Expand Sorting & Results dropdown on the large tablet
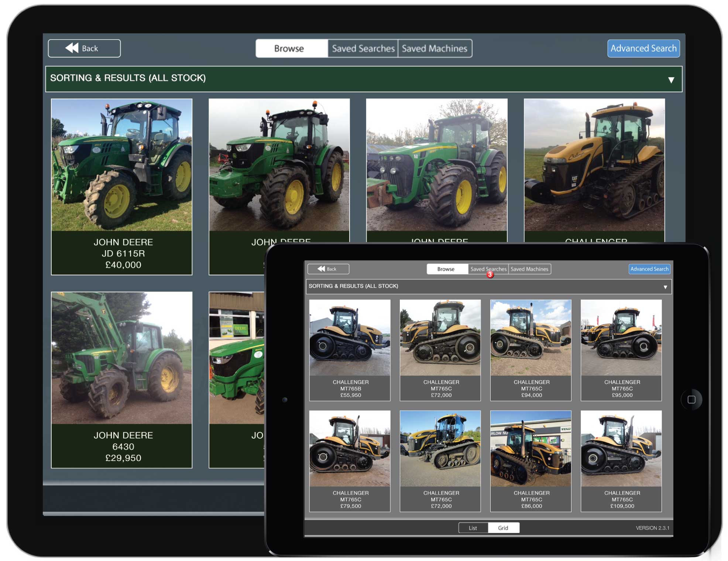The image size is (728, 561). (x=364, y=79)
